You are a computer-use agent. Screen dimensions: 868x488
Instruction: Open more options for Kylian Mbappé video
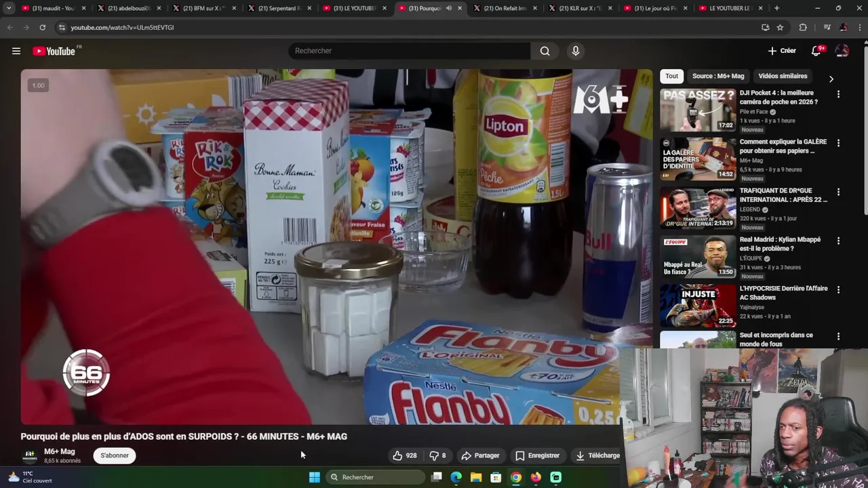[838, 241]
